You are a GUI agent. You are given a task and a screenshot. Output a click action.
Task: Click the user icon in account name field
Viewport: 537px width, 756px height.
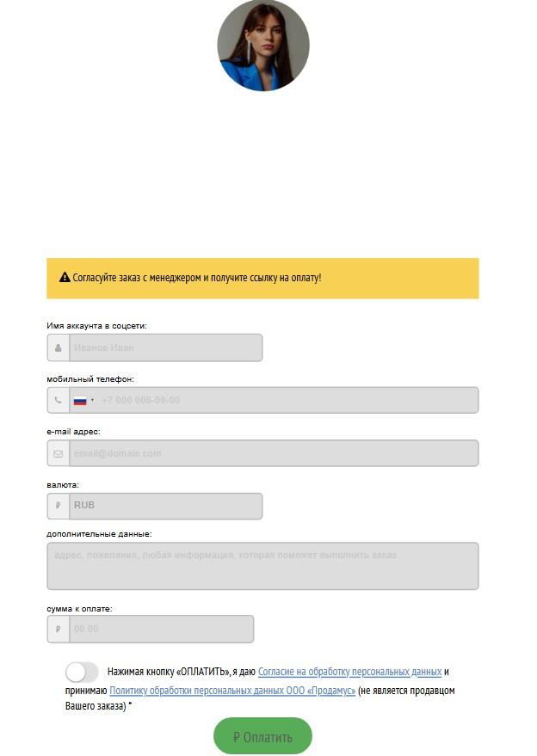[58, 348]
